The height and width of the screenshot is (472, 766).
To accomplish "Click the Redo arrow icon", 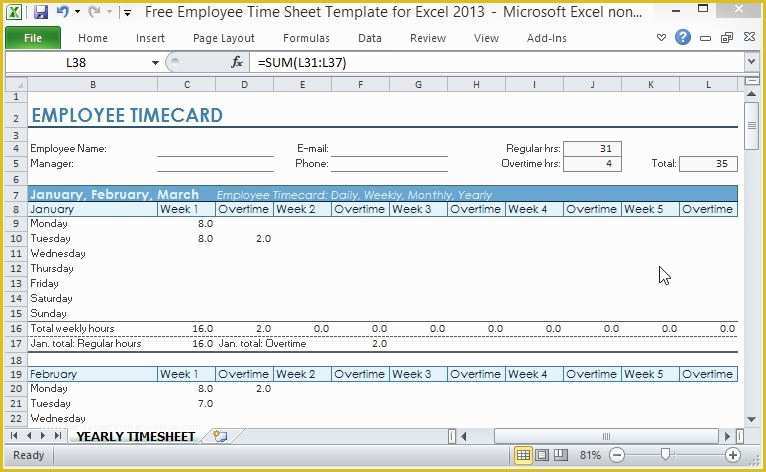I will [x=94, y=11].
